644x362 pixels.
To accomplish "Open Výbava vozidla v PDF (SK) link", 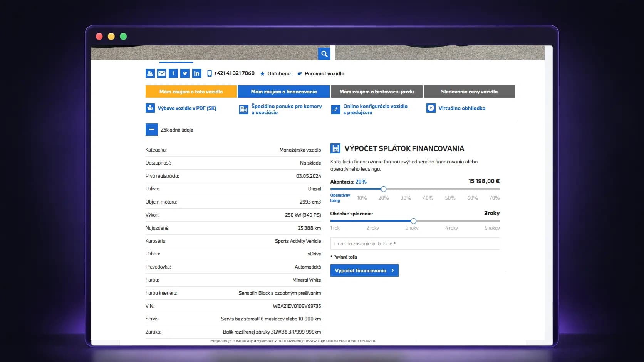I will (187, 108).
